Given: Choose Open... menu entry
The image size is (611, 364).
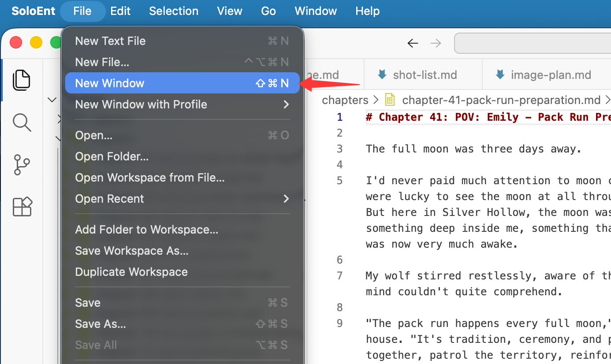Looking at the screenshot, I should pyautogui.click(x=183, y=135).
